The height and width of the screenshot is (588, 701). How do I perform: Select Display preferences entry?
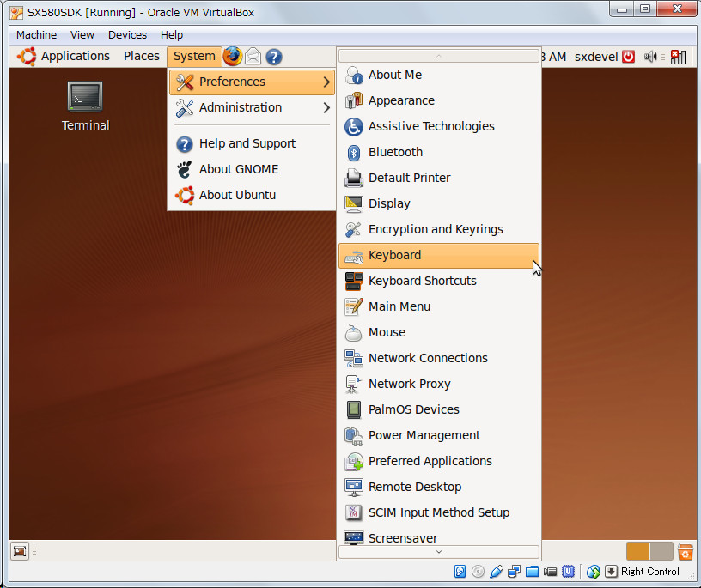439,203
